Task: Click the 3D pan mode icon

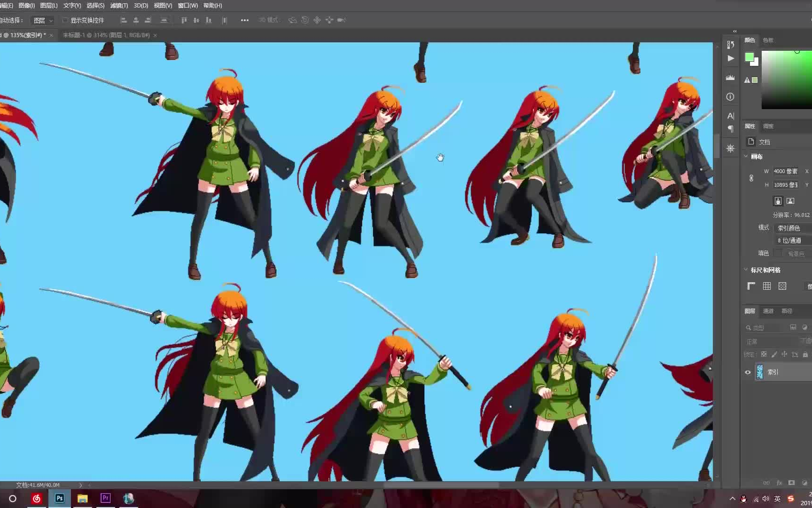Action: [317, 20]
